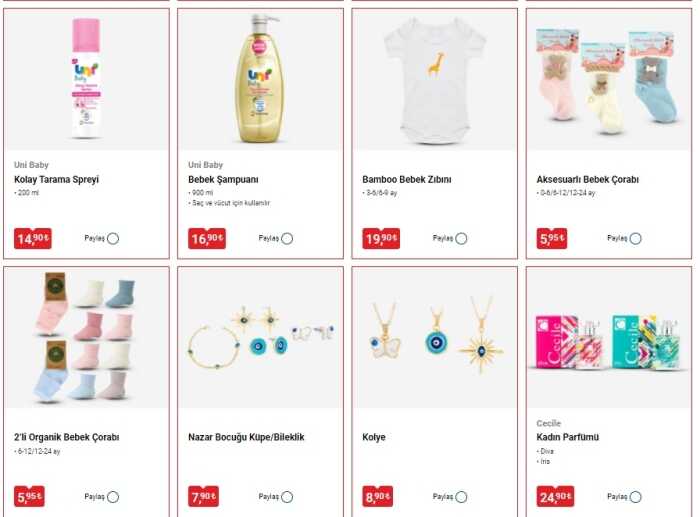Open the Bebek Şampuanı product link

click(x=223, y=179)
